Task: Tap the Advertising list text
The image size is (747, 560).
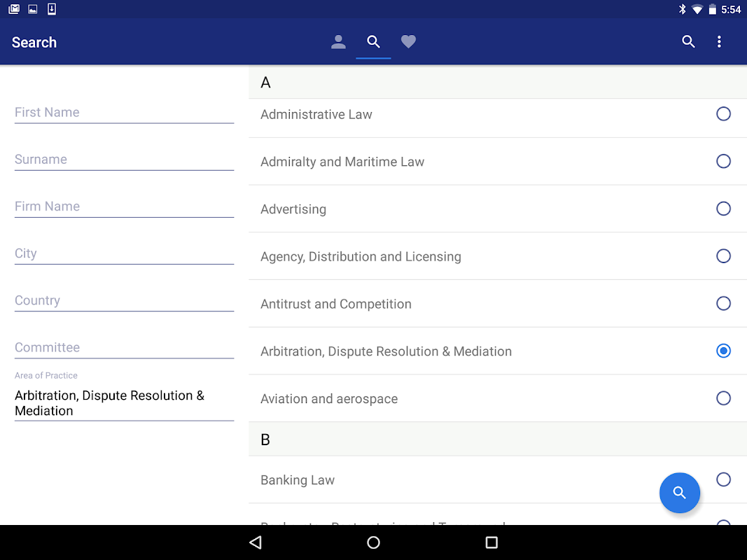Action: pos(293,209)
